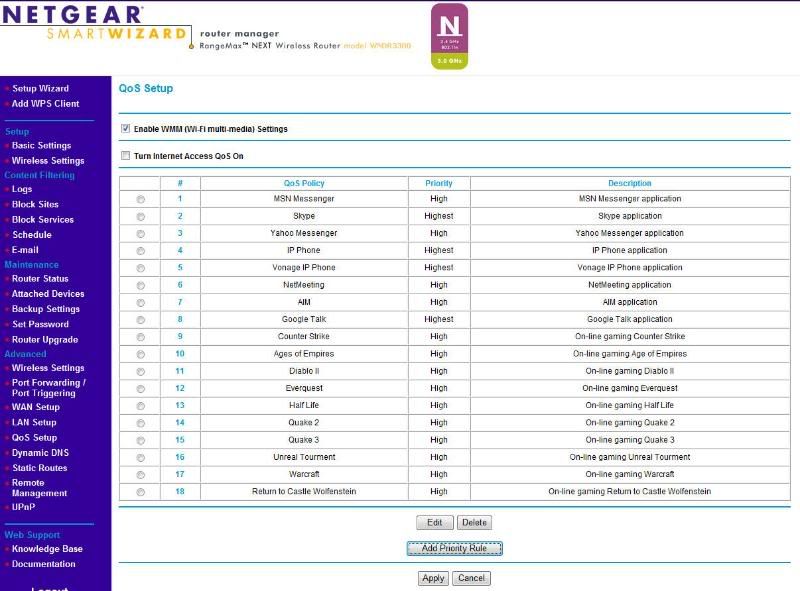Pick the Vonage IP Phone radio button

tap(140, 268)
